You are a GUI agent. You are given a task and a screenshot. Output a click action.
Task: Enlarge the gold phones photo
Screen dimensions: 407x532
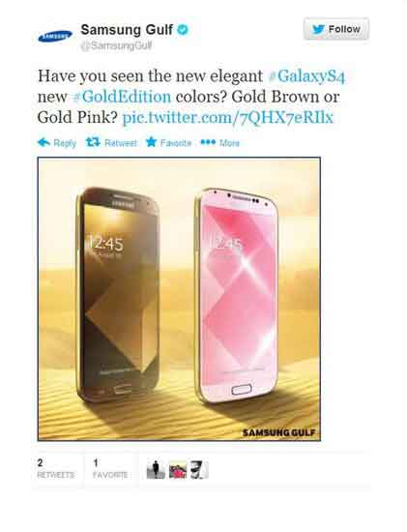[179, 299]
